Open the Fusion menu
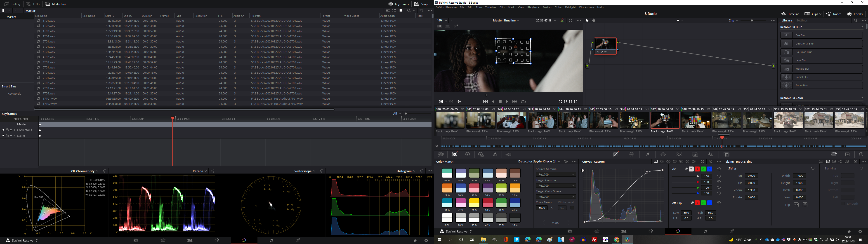The height and width of the screenshot is (244, 868). [x=547, y=7]
